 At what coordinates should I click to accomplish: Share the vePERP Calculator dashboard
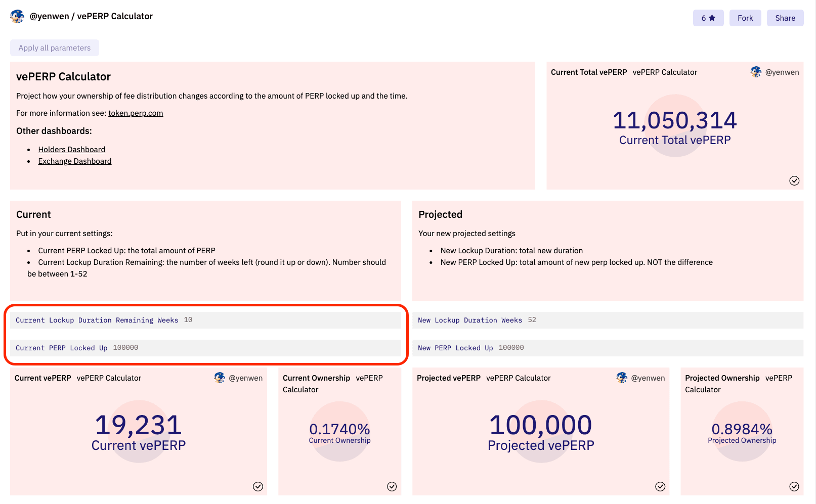[x=785, y=18]
